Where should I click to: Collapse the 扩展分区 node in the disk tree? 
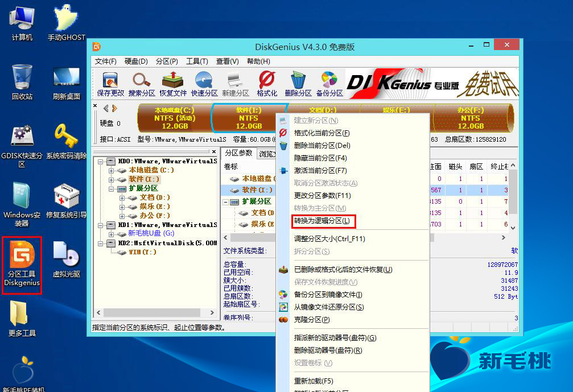(111, 188)
